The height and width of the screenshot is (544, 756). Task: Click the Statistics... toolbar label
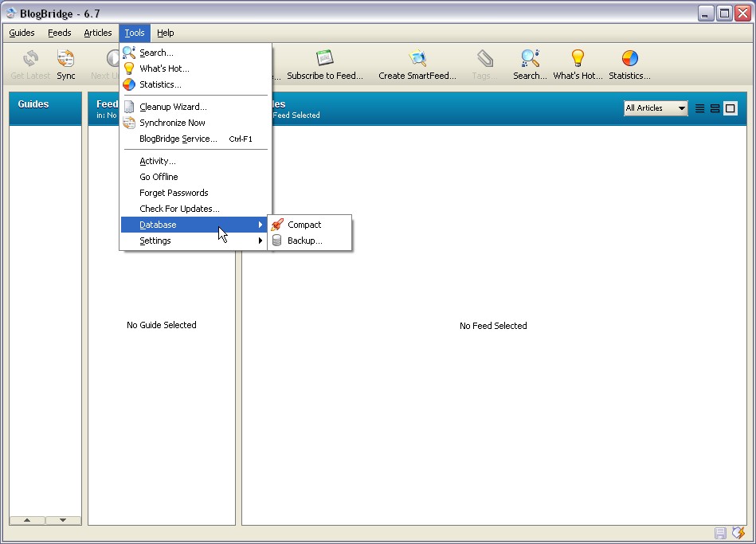pyautogui.click(x=629, y=76)
